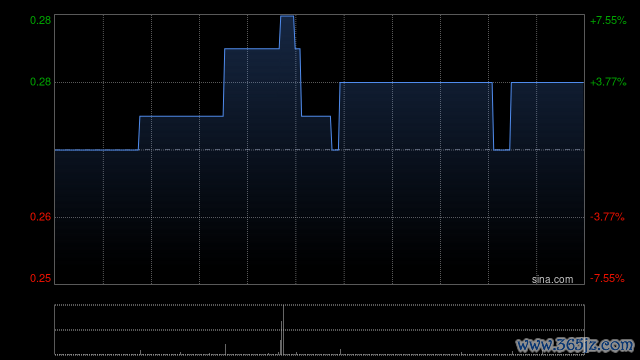Open the www.365jz.com watermark link
The width and height of the screenshot is (640, 360).
click(x=575, y=345)
